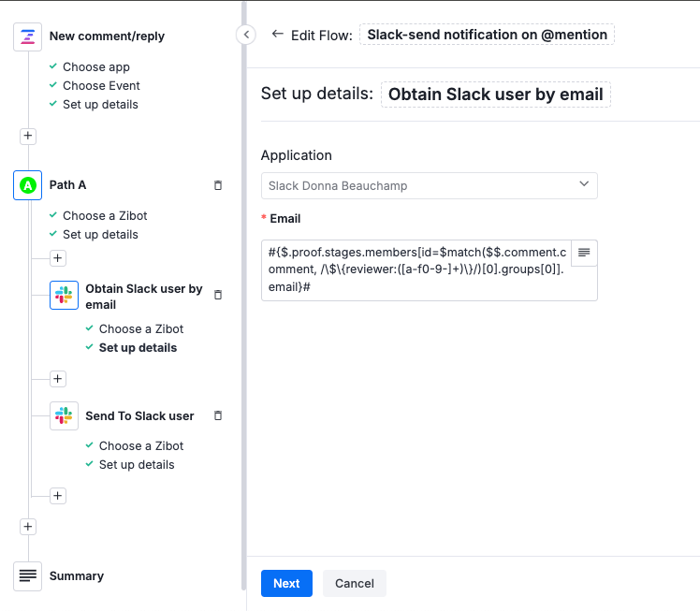Open the Obtain Slack user by email Slack icon
This screenshot has height=611, width=700.
(x=64, y=295)
